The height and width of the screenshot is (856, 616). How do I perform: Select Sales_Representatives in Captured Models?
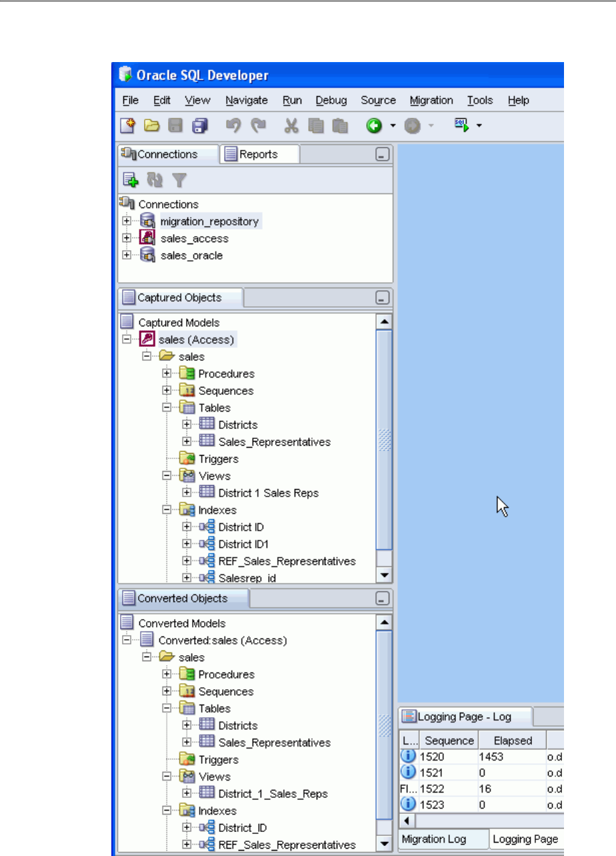275,442
